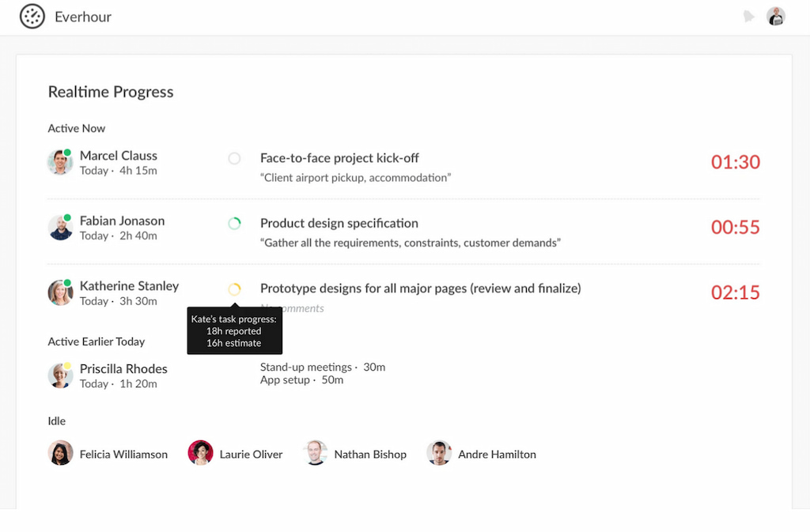Stop Fabian's 00:55 timer
This screenshot has width=810, height=532.
pos(735,227)
